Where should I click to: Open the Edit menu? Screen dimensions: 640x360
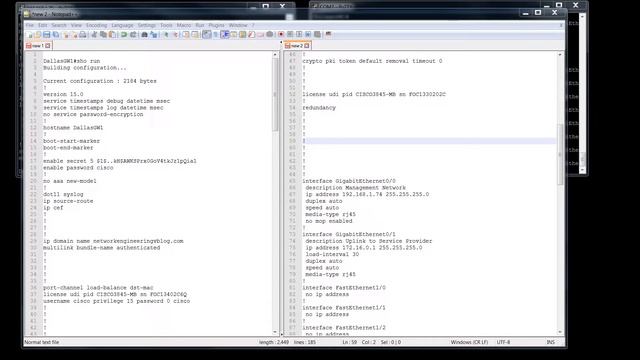42,25
